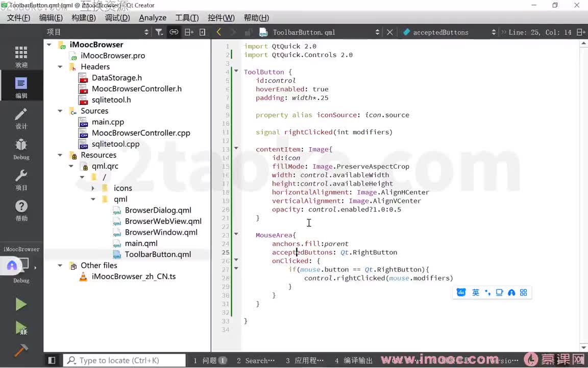Click the Type to locate search field

pyautogui.click(x=124, y=360)
